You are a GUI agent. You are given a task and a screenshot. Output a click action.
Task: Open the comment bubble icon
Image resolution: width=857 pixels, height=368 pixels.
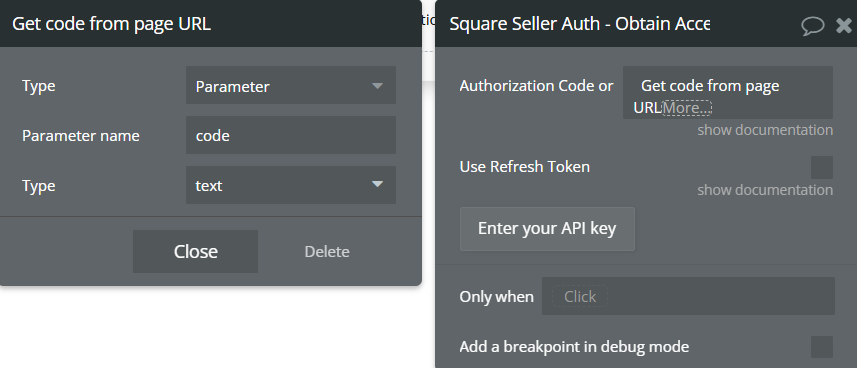(x=812, y=26)
